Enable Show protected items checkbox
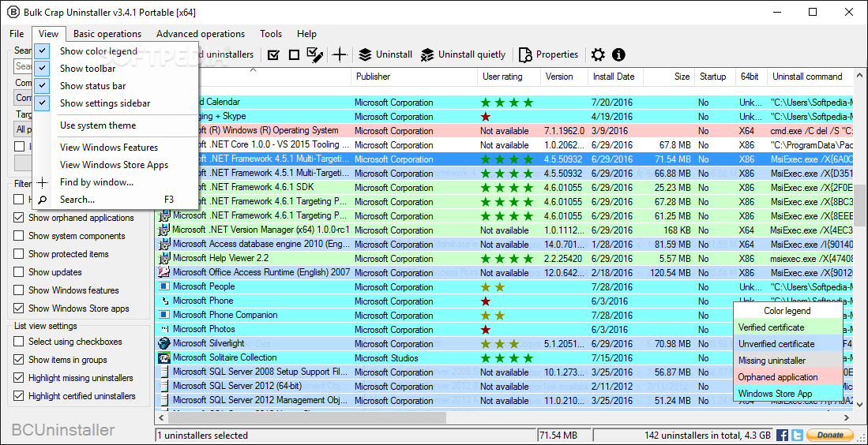The image size is (868, 445). 19,254
